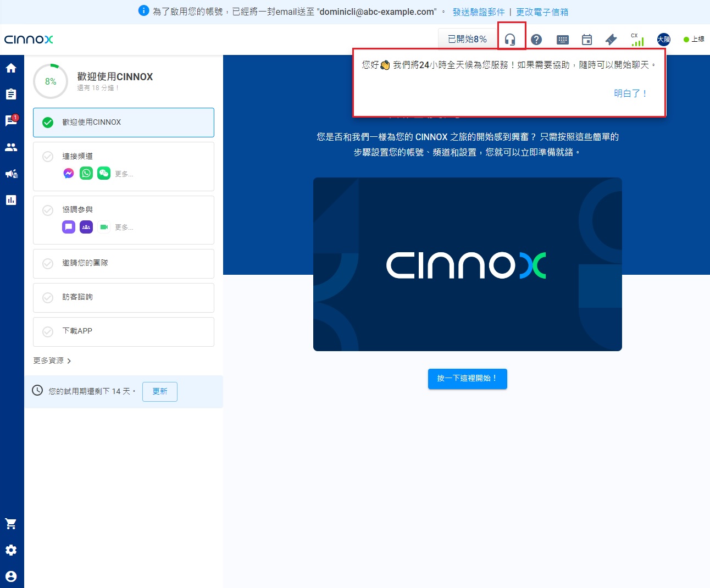Select the 下載APP step
The height and width of the screenshot is (588, 710).
pos(124,332)
